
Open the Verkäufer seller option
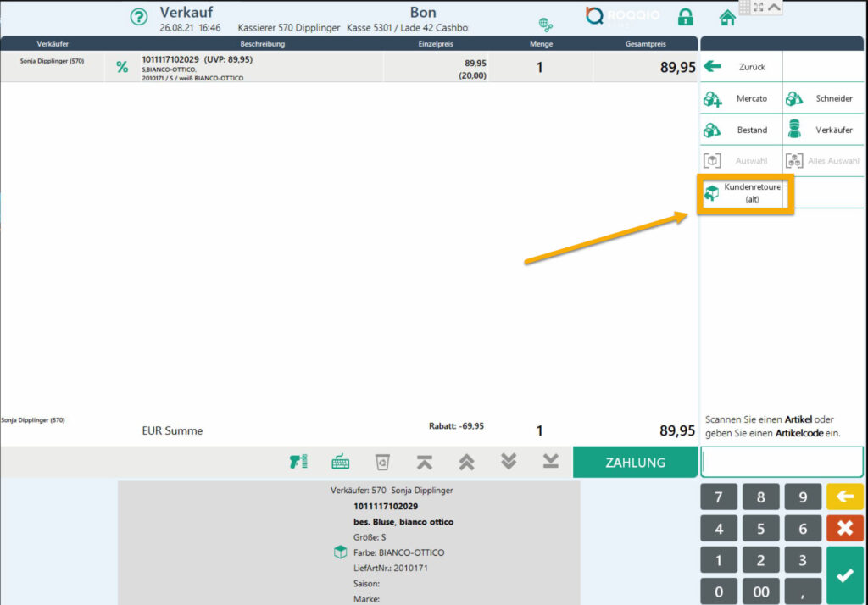tap(822, 130)
